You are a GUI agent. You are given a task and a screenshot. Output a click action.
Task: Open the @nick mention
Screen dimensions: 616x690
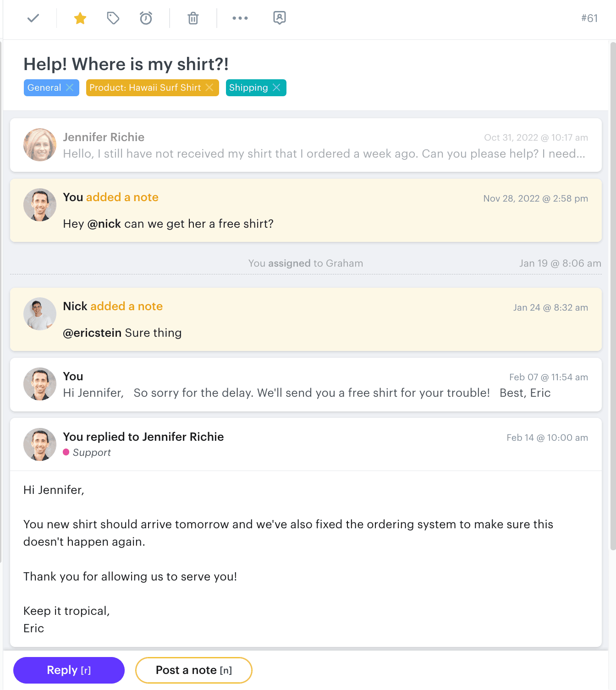point(104,224)
